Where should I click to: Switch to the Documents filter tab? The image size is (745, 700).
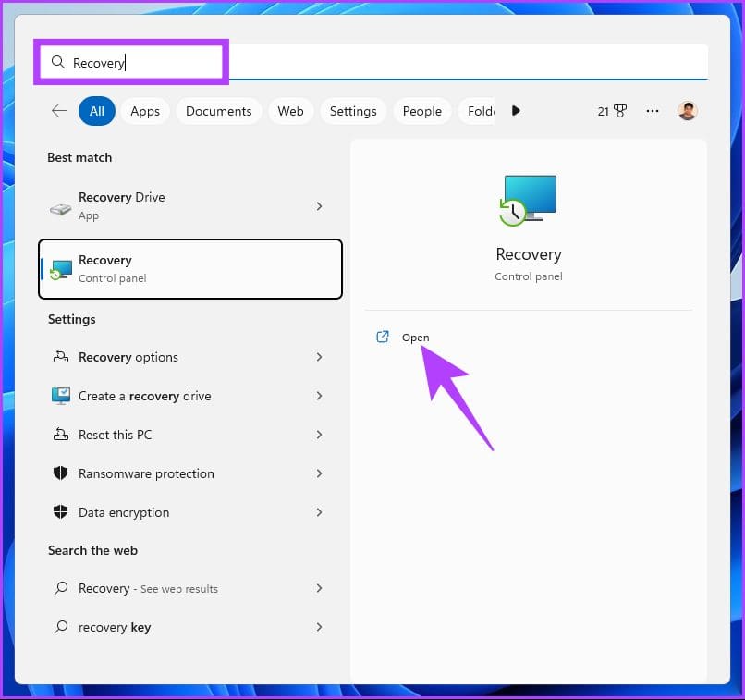pyautogui.click(x=218, y=111)
